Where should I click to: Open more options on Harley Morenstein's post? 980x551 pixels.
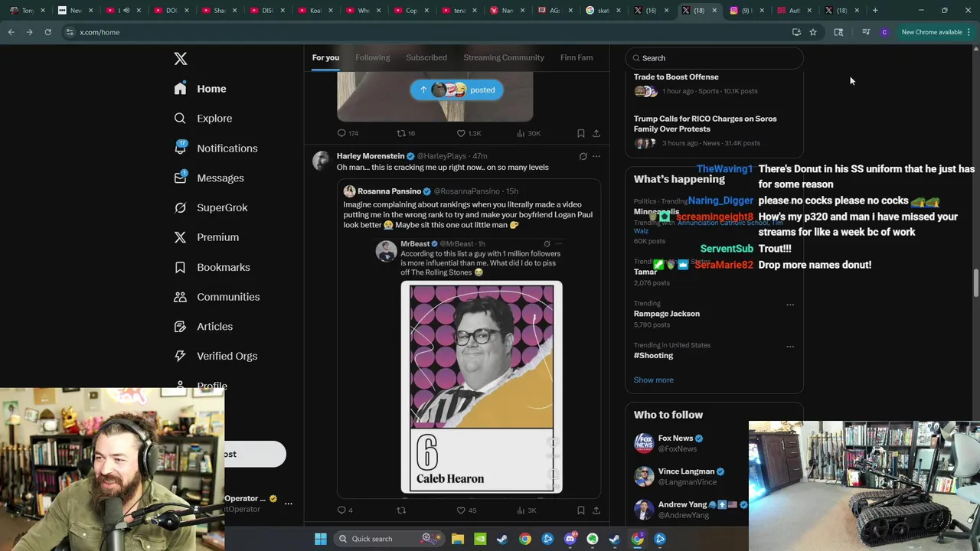tap(596, 156)
